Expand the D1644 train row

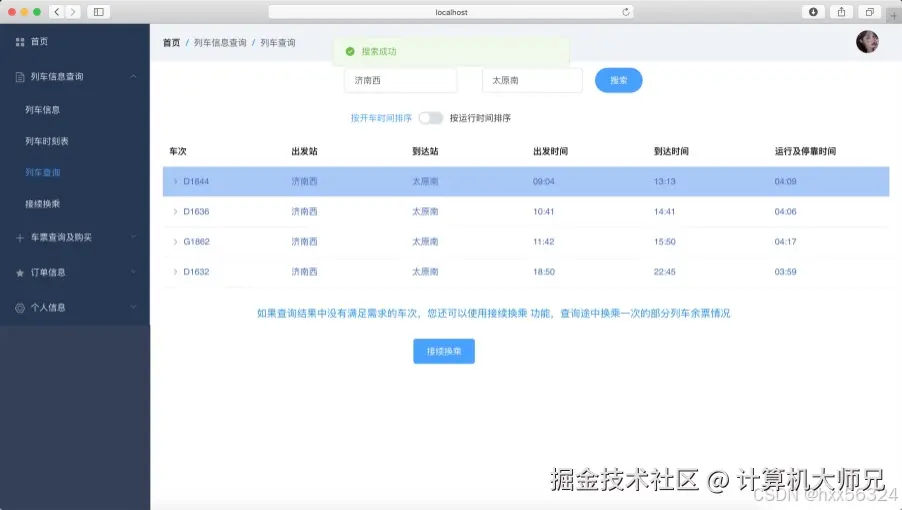tap(175, 182)
